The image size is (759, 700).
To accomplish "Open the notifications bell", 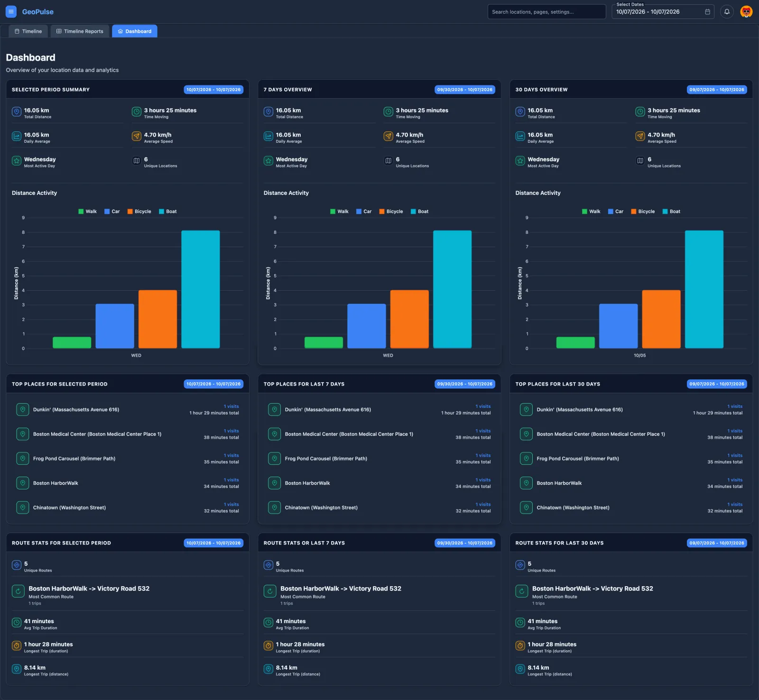I will [727, 12].
